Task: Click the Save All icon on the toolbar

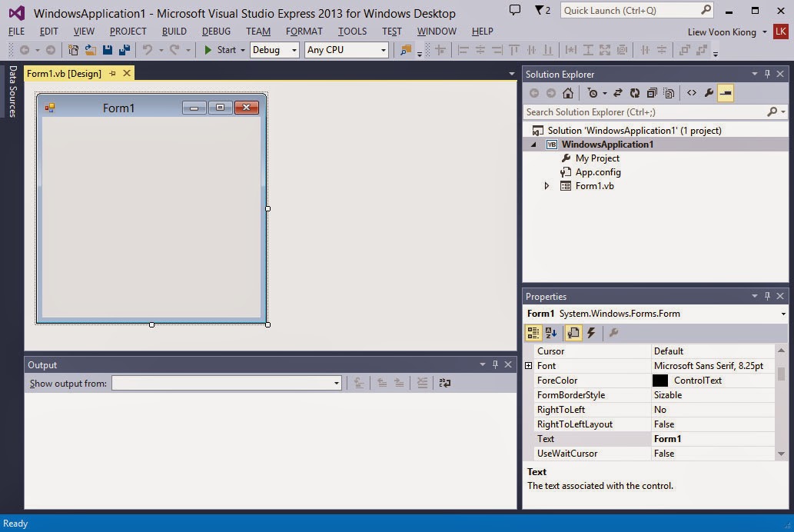Action: (123, 50)
